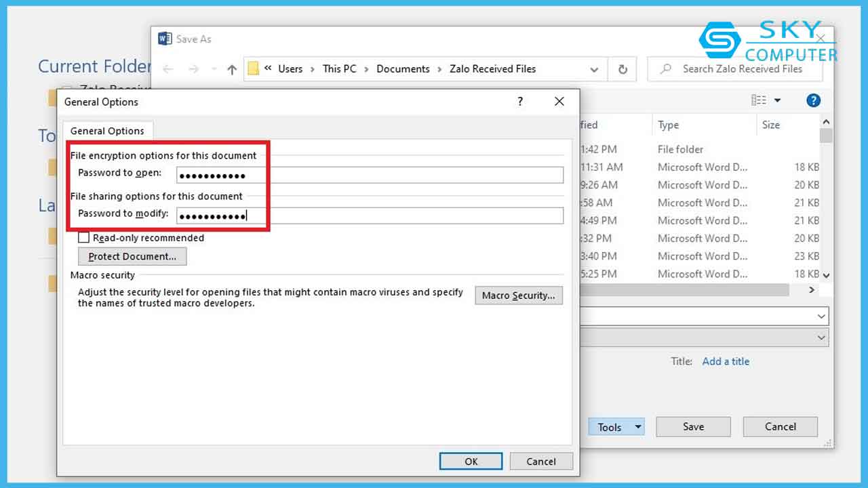Cancel the General Options dialog
This screenshot has height=488, width=868.
(x=541, y=462)
